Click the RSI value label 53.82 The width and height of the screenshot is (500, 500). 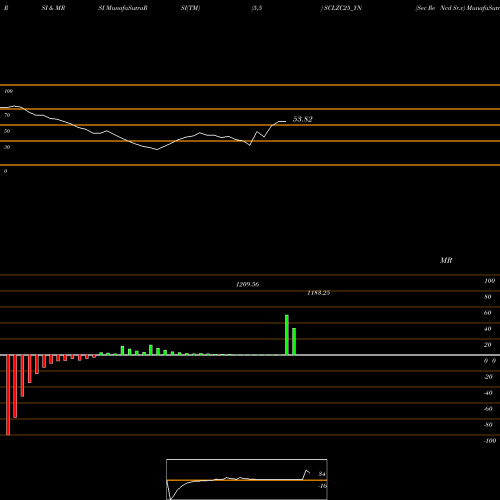click(x=303, y=119)
